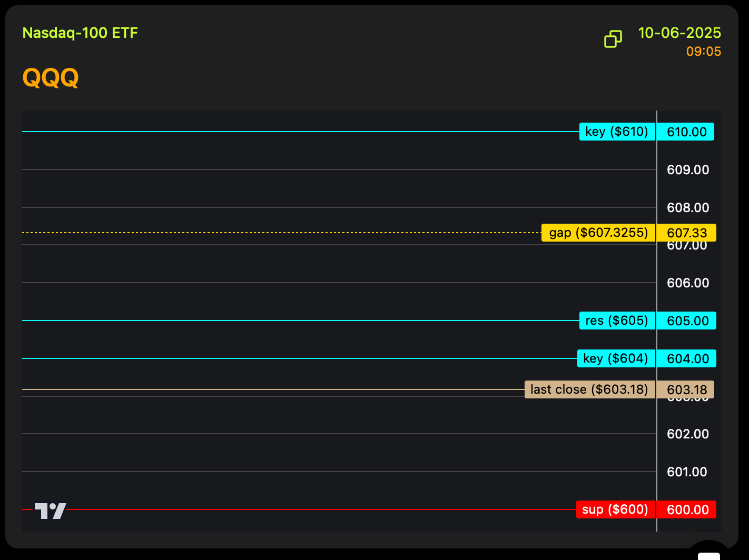Select the key ($610) level label
749x560 pixels.
pyautogui.click(x=617, y=132)
